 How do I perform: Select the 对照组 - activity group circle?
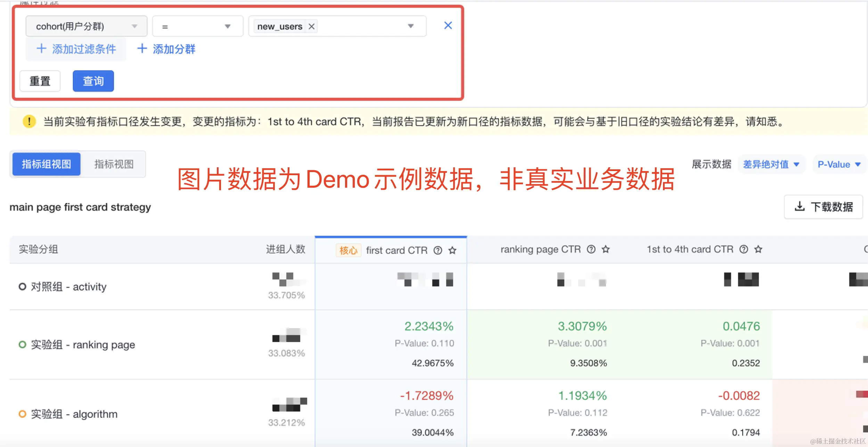(x=22, y=287)
